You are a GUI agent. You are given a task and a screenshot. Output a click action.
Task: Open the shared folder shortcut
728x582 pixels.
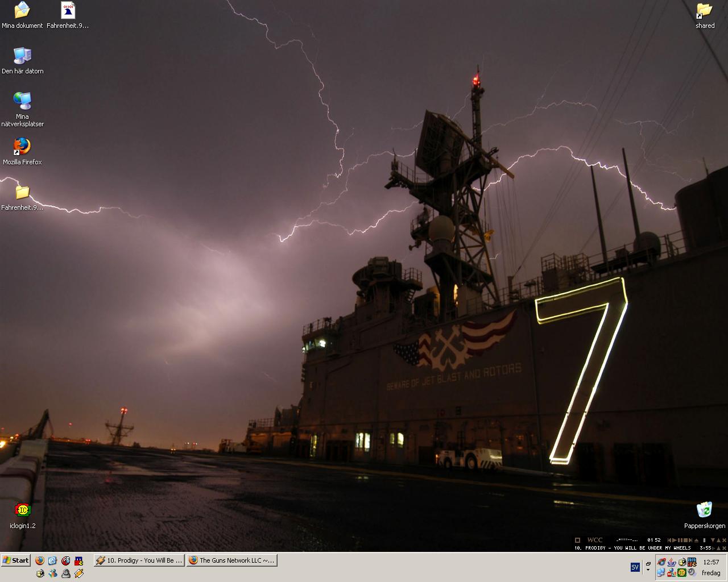(x=705, y=15)
